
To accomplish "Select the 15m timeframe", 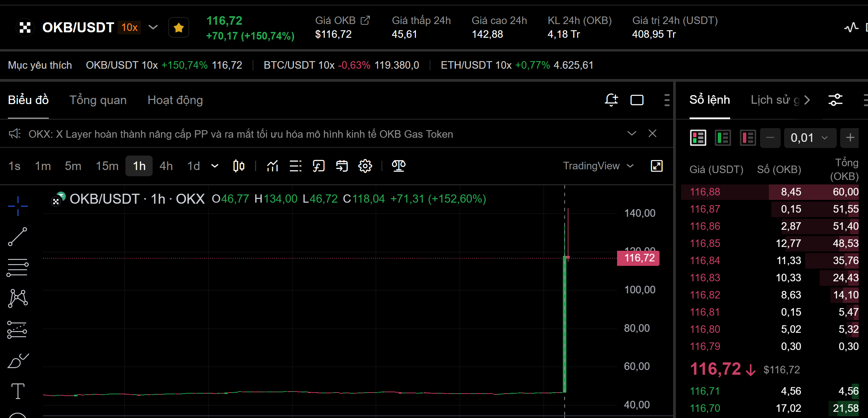I will pyautogui.click(x=107, y=166).
